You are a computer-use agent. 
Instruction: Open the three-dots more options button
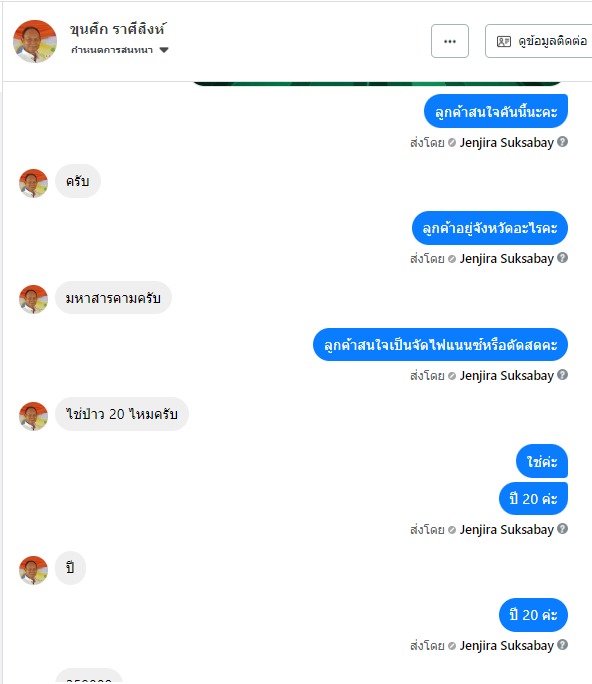pos(450,41)
